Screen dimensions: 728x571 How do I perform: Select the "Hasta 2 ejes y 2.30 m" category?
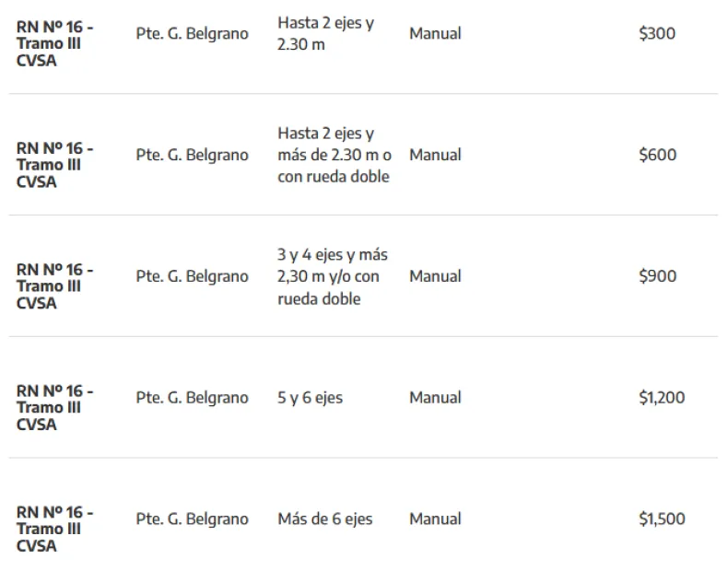(x=325, y=34)
